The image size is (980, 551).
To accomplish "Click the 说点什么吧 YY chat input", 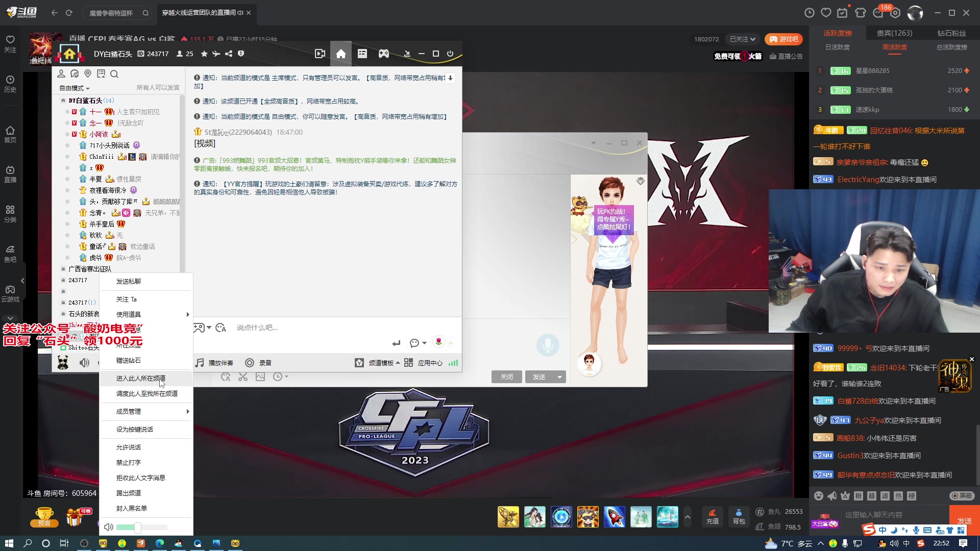I will [327, 328].
